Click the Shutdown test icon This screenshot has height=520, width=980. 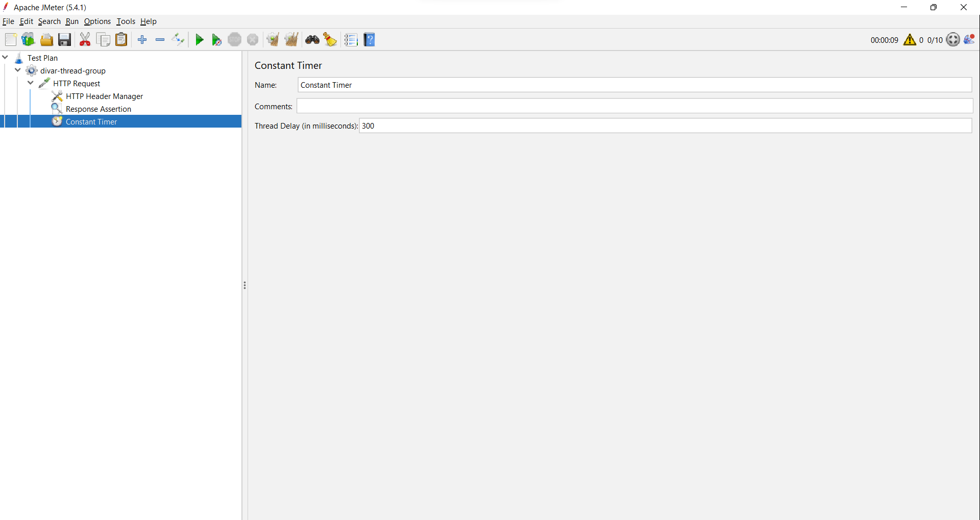pyautogui.click(x=253, y=40)
